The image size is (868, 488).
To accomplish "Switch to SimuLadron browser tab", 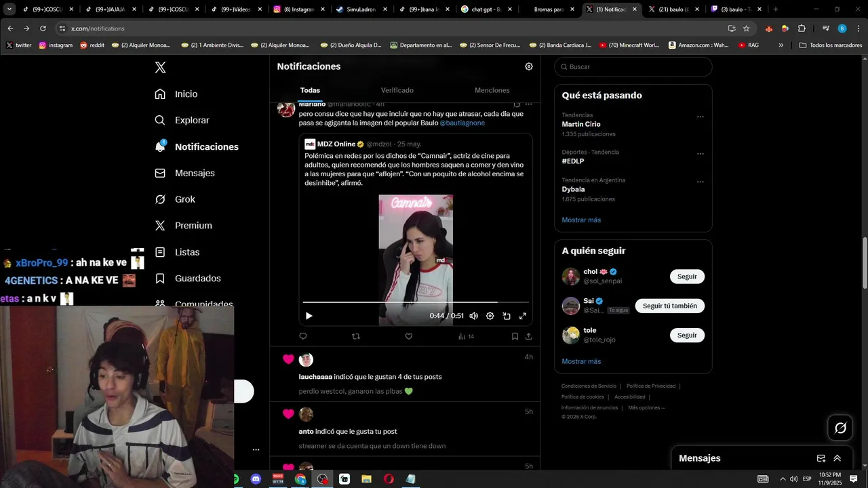I will tap(363, 9).
